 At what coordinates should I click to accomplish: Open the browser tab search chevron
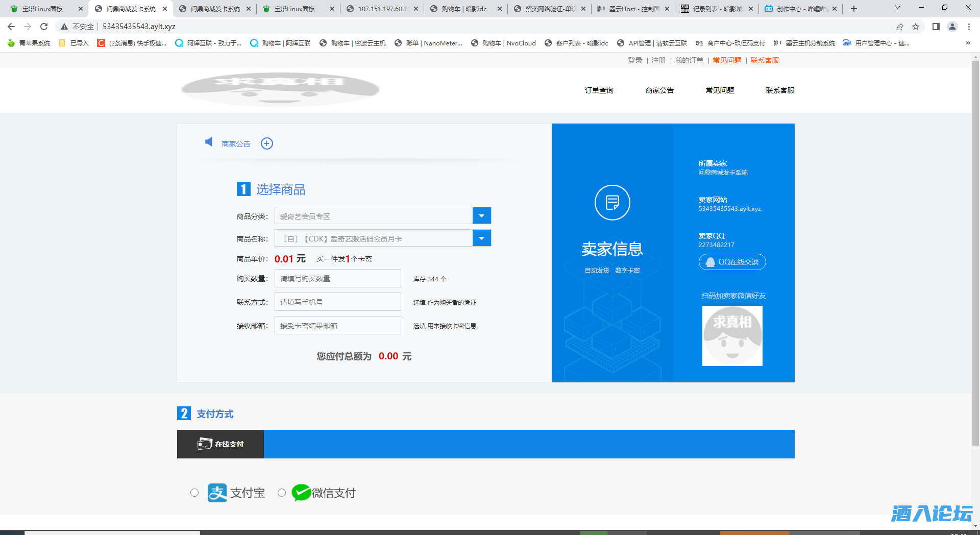tap(897, 8)
